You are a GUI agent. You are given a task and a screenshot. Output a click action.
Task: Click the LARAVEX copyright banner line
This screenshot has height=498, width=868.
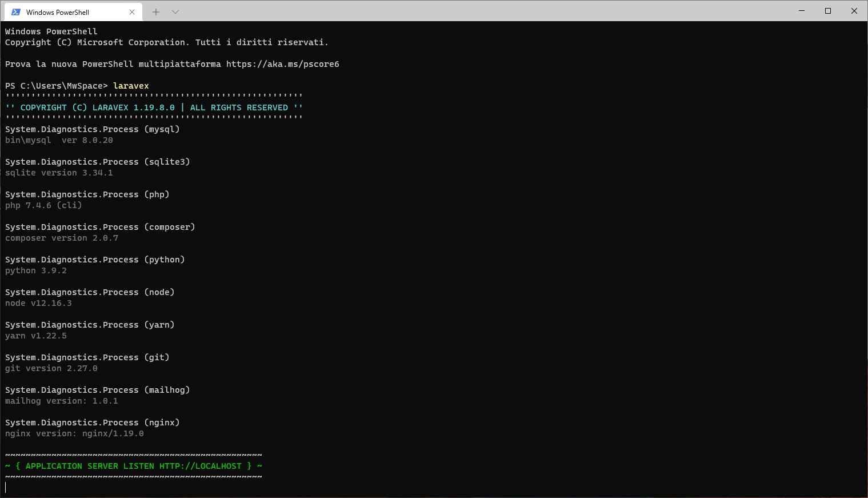click(153, 107)
